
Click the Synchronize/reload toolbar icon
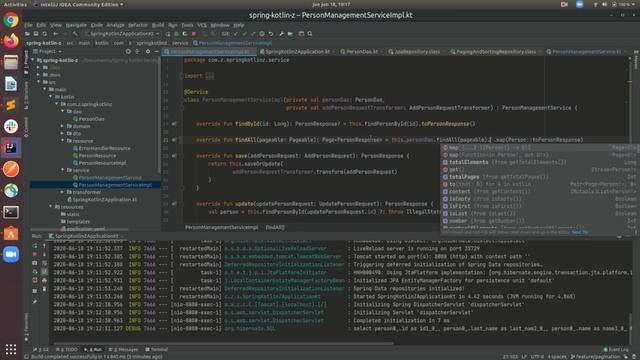44,34
